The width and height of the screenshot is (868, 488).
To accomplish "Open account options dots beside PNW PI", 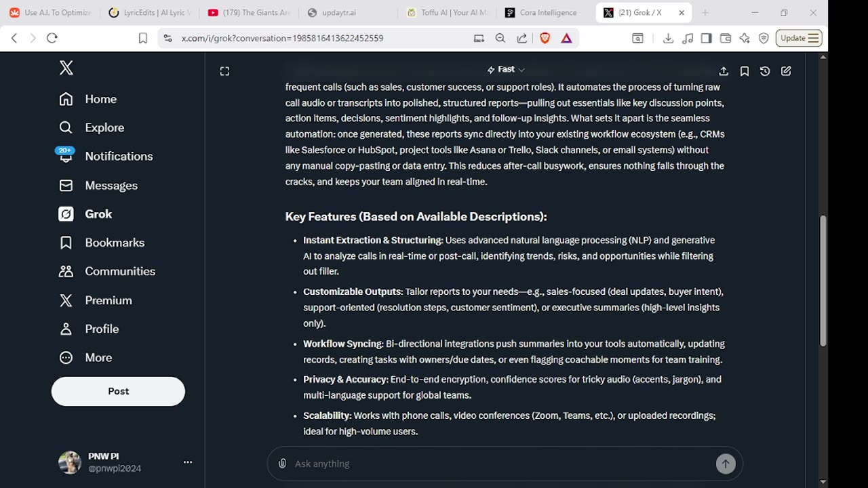I will pos(188,462).
